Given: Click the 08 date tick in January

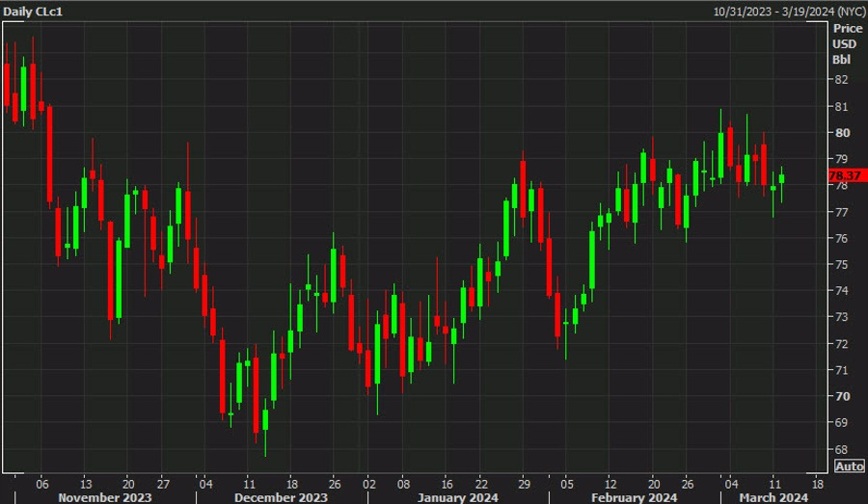Looking at the screenshot, I should [403, 484].
